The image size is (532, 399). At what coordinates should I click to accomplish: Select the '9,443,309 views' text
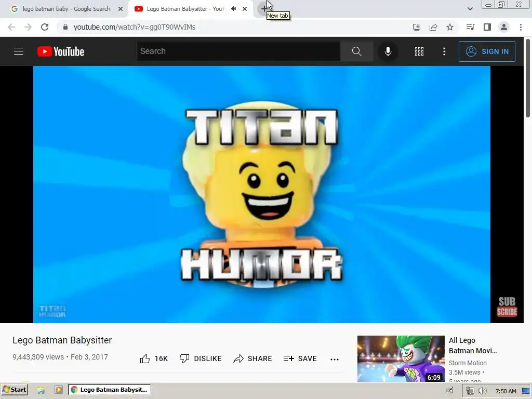pos(38,357)
